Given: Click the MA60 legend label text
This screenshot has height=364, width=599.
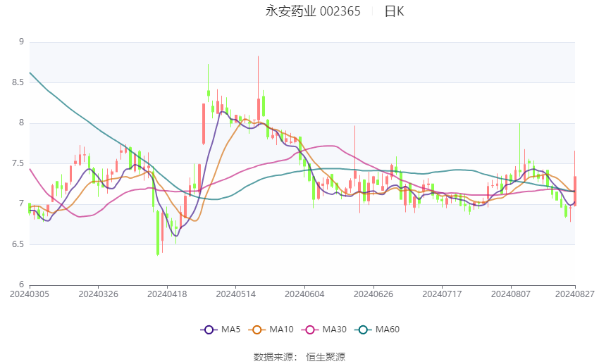Looking at the screenshot, I should pyautogui.click(x=388, y=330).
